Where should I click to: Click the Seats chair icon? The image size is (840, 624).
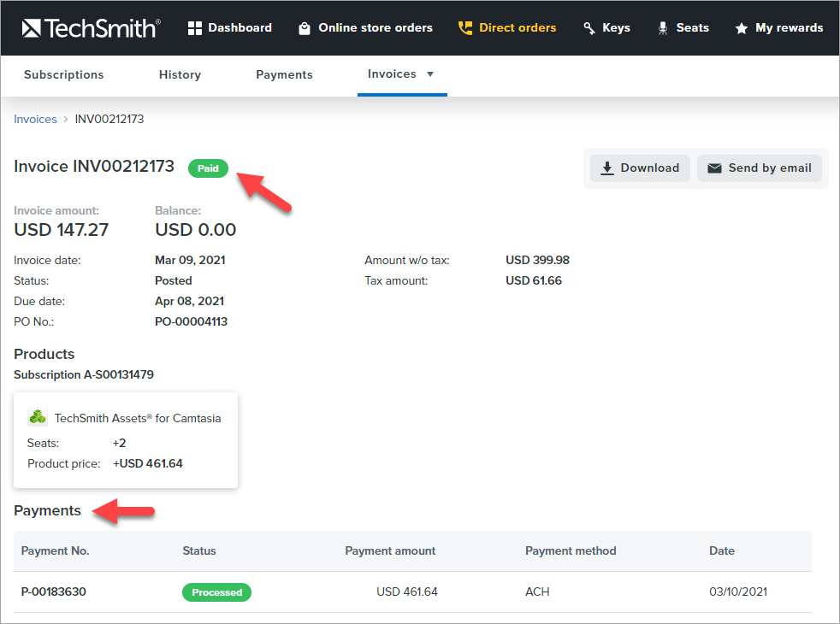point(663,28)
